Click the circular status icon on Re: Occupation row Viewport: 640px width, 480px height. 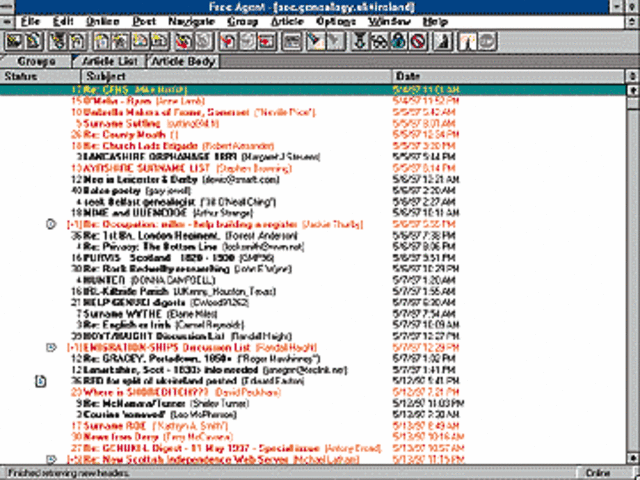[51, 224]
